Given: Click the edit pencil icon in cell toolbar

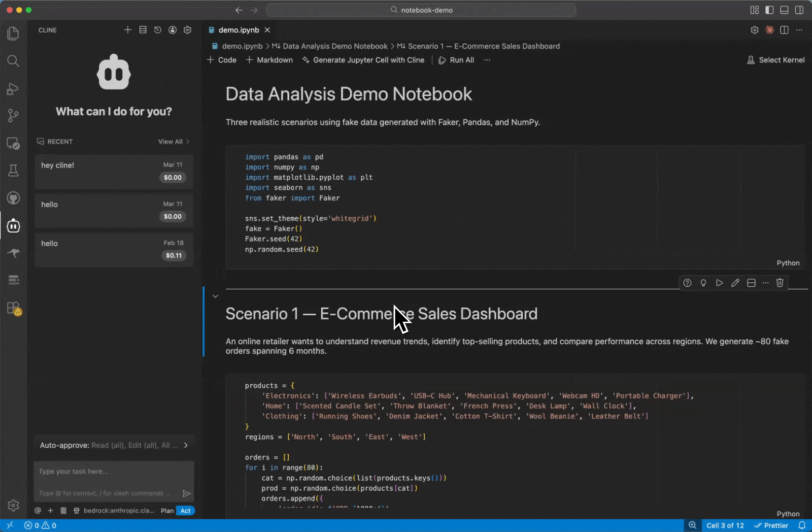Looking at the screenshot, I should pyautogui.click(x=735, y=283).
